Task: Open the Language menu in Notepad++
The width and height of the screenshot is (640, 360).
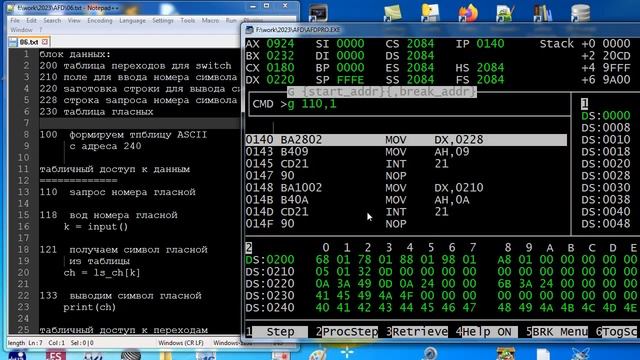Action: pyautogui.click(x=132, y=20)
